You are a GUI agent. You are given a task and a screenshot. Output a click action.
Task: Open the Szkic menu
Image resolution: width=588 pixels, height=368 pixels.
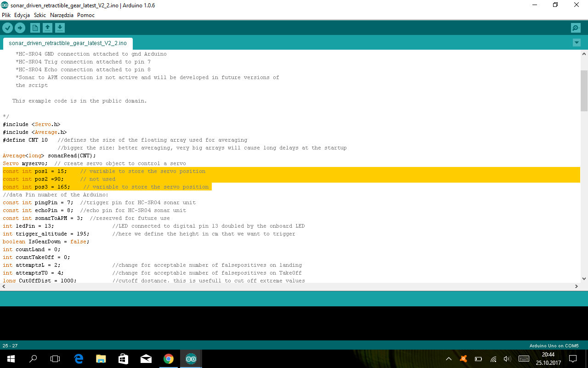40,15
